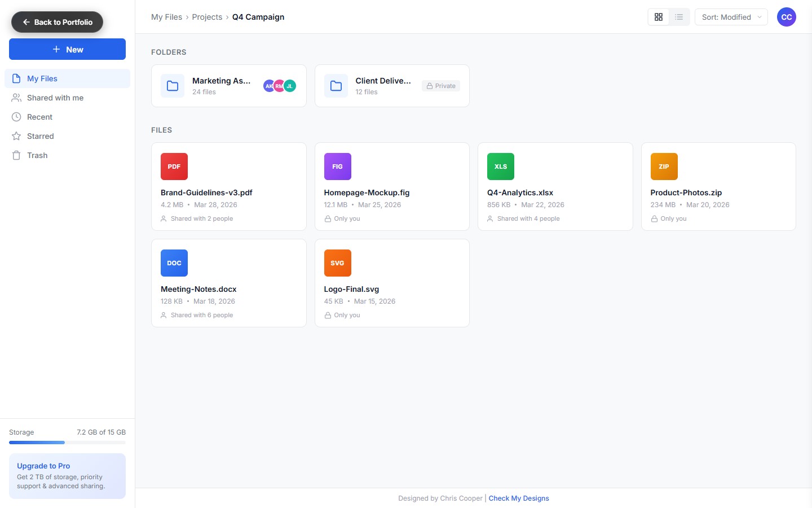812x508 pixels.
Task: Click the SVG file type icon
Action: (x=338, y=263)
